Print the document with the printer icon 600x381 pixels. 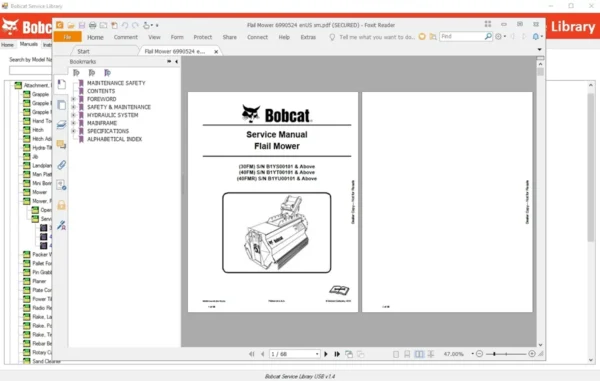pyautogui.click(x=92, y=25)
